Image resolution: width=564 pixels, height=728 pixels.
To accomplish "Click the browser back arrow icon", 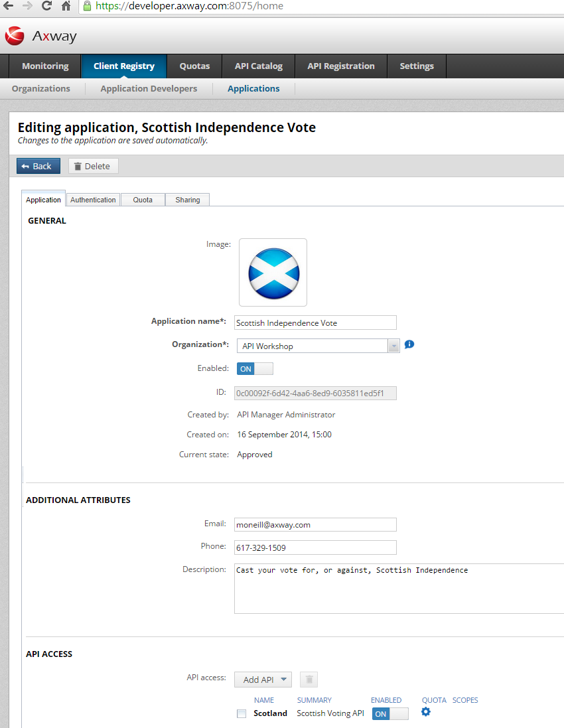I will tap(9, 5).
